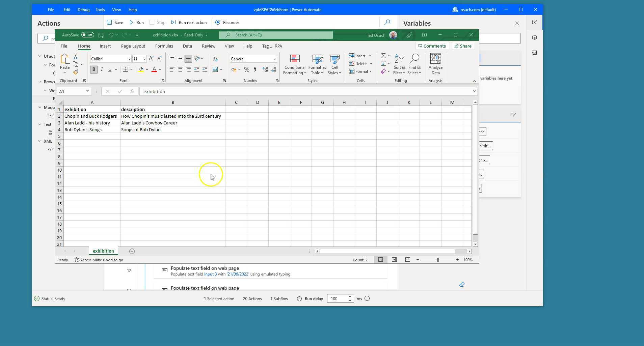Open the Analyze Data tool
The width and height of the screenshot is (644, 346).
pos(435,64)
